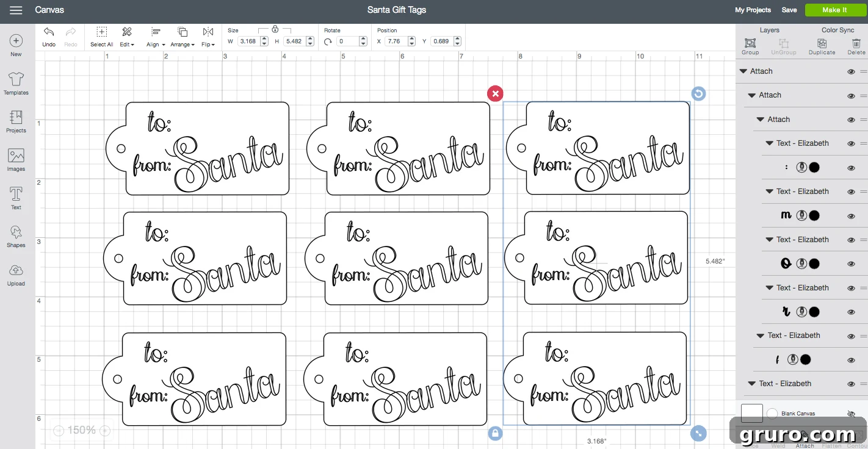Click the Position Y input field

[441, 41]
